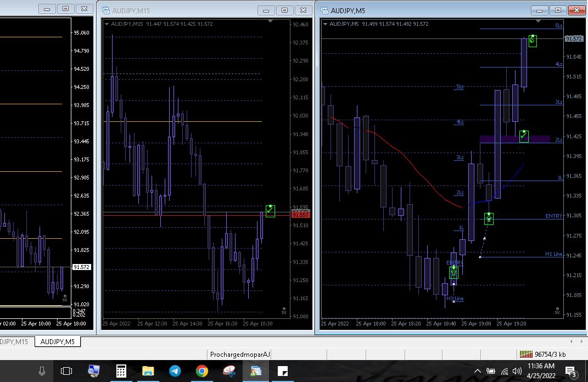
Task: Click lower green arrow icon near H1 Line
Action: click(x=453, y=272)
